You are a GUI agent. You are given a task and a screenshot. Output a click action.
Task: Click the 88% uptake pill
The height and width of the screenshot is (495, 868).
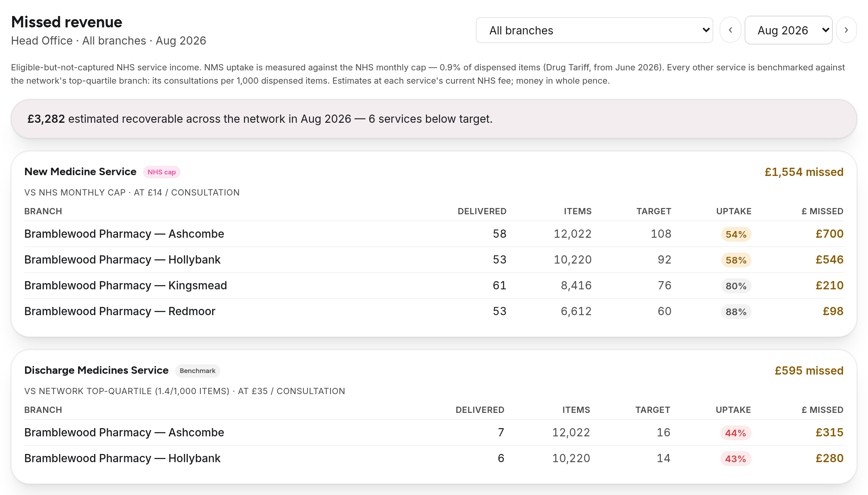click(x=736, y=312)
